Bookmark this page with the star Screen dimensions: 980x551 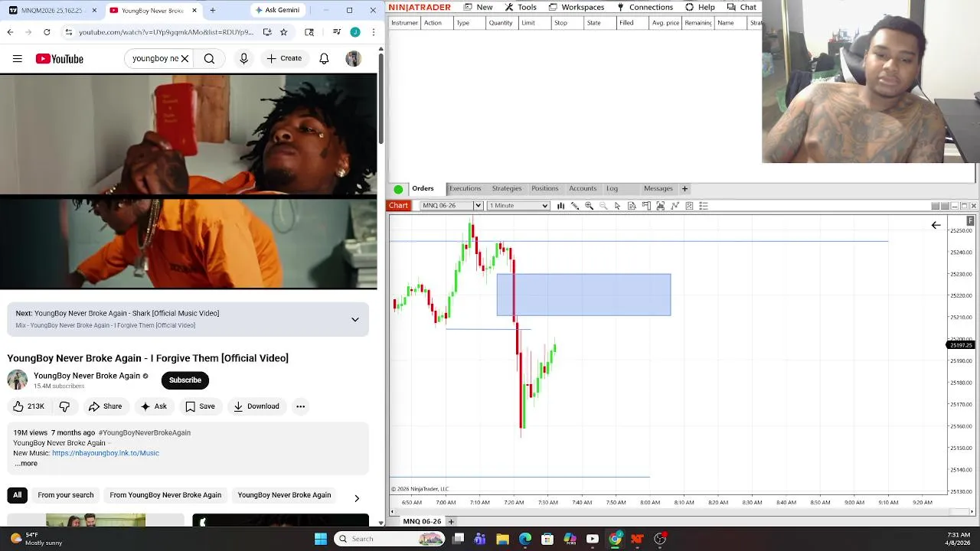(x=283, y=32)
